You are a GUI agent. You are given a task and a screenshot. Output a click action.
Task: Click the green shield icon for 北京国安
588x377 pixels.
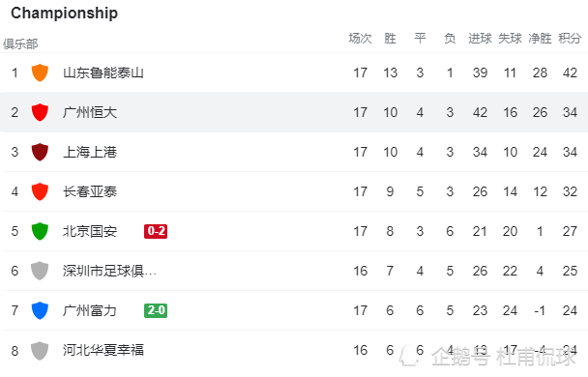pos(40,231)
